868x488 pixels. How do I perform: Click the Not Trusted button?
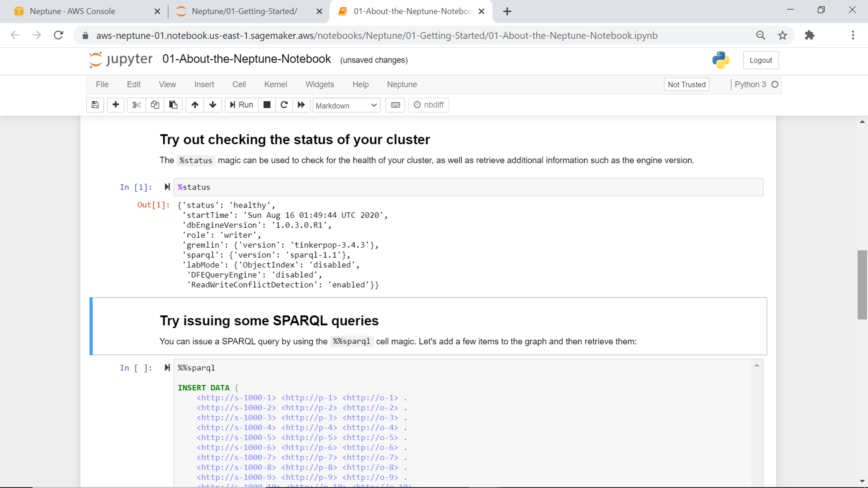(x=686, y=85)
